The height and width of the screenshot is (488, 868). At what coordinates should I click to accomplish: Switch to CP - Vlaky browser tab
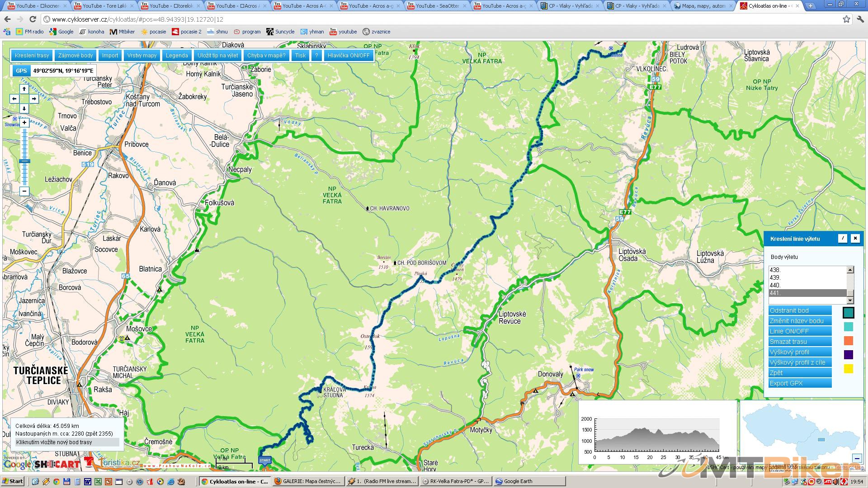point(571,6)
